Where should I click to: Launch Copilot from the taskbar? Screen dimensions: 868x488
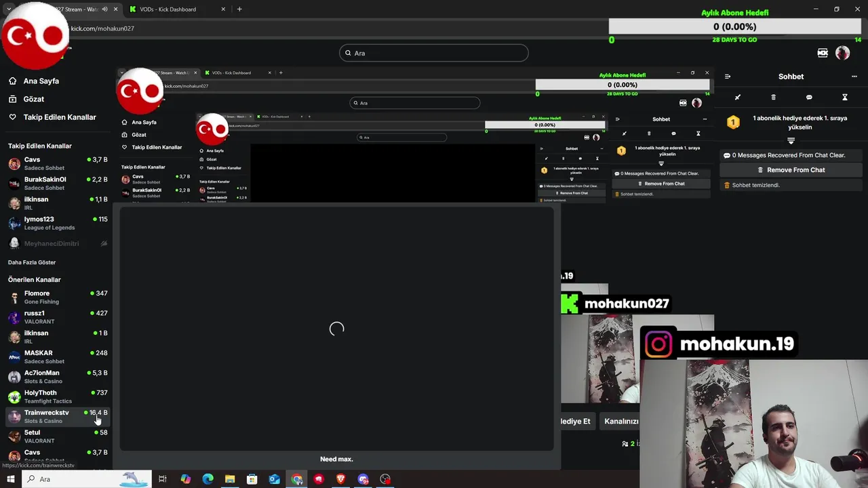tap(185, 479)
